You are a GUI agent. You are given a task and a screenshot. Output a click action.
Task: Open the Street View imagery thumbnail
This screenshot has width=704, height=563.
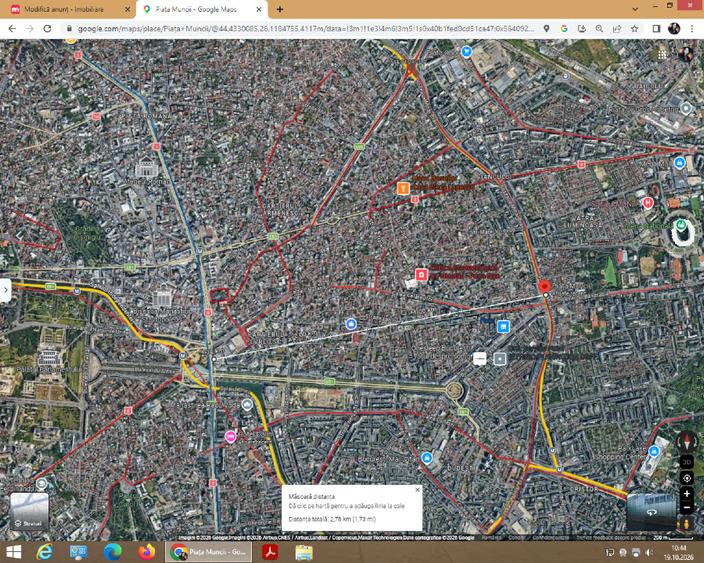651,511
